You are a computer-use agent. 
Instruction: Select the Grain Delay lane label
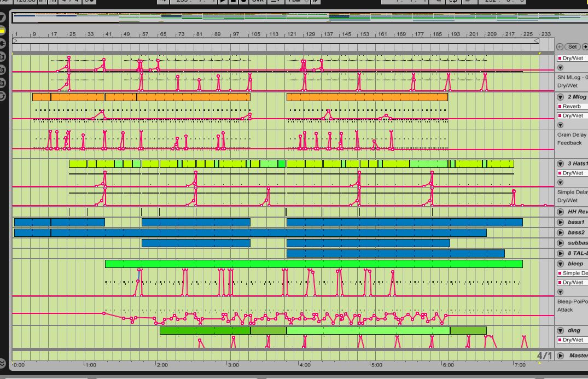(572, 135)
